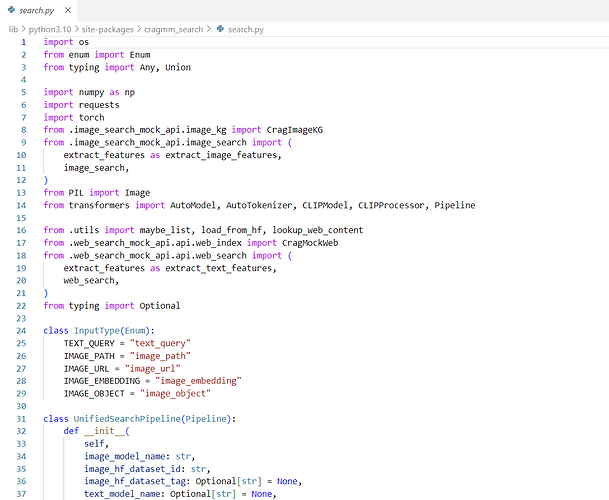This screenshot has height=500, width=609.
Task: Click line number 1 in the gutter
Action: pos(24,42)
